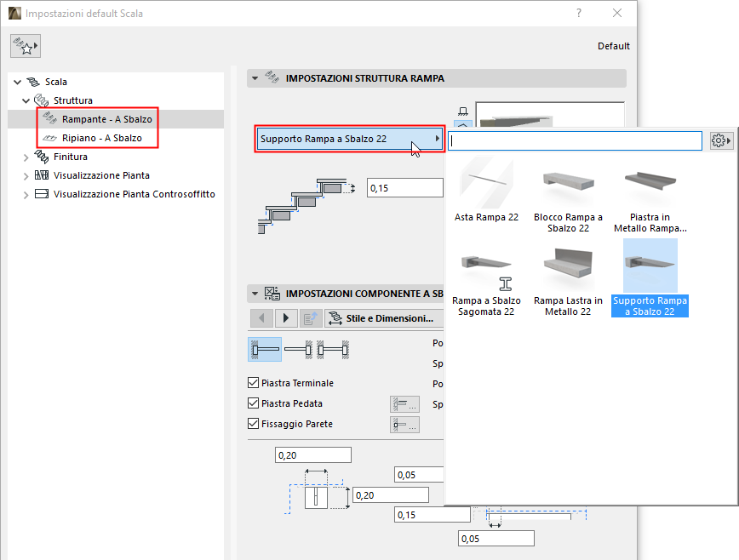Disable the Piastra Pedata option
Viewport: 739px width, 560px height.
(253, 403)
